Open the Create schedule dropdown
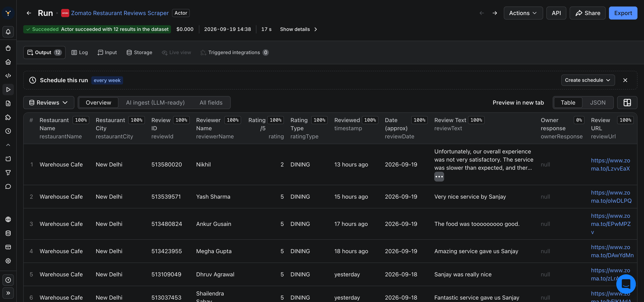The image size is (644, 302). coord(588,80)
